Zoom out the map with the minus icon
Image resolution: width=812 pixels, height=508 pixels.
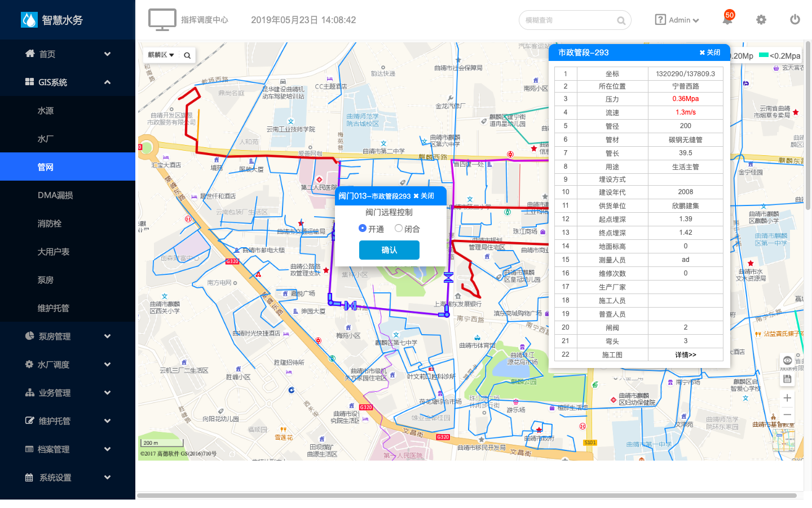[x=787, y=415]
